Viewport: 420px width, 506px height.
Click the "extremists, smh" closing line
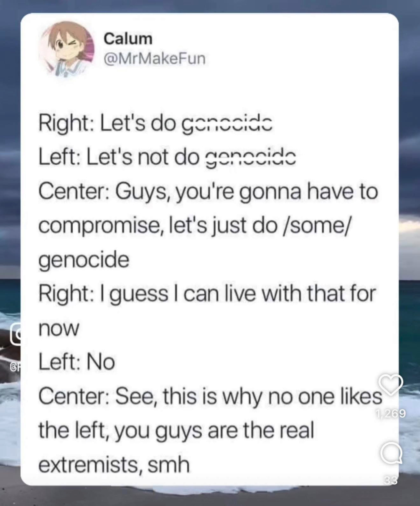pyautogui.click(x=114, y=465)
